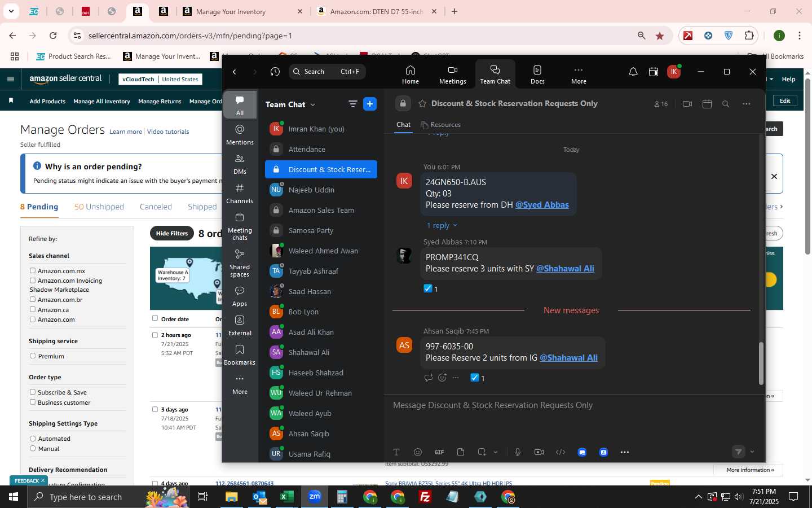This screenshot has height=508, width=812.
Task: Switch to Resources tab in channel
Action: (x=441, y=125)
